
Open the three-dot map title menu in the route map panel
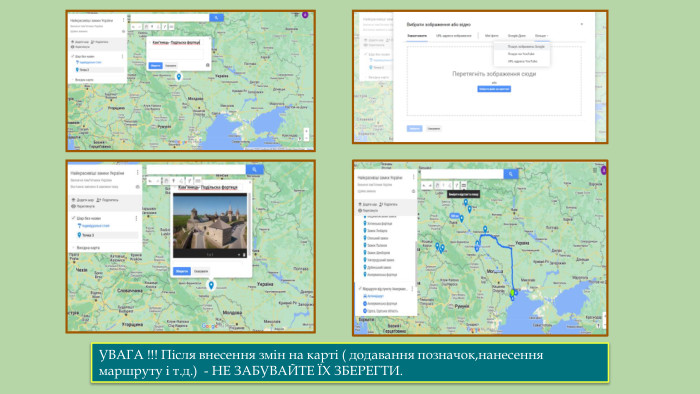tap(413, 177)
